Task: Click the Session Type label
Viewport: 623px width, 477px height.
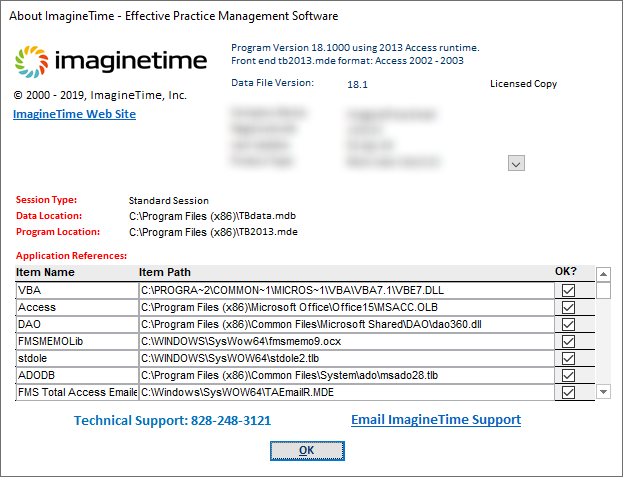Action: coord(46,200)
